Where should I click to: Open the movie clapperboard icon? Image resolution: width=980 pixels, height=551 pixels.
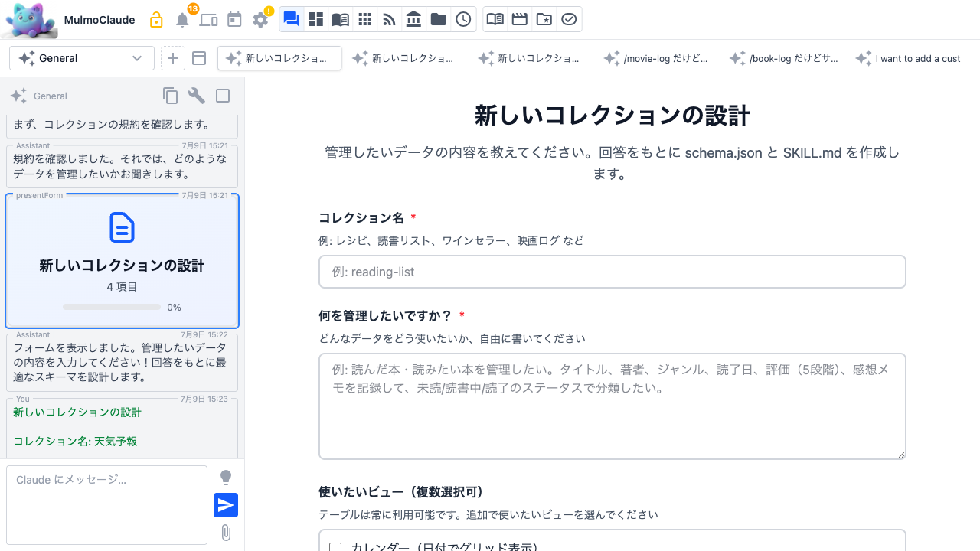(x=520, y=20)
